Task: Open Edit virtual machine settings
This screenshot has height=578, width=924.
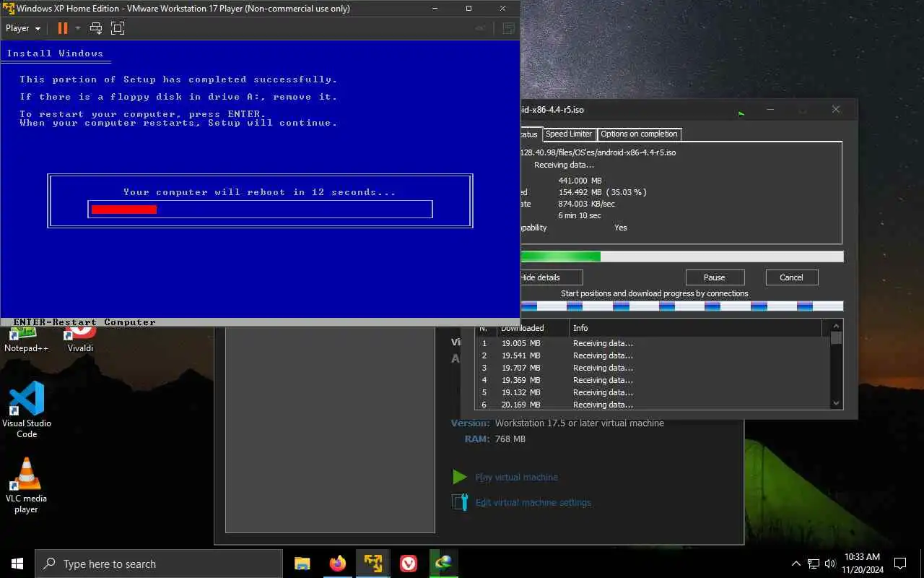Action: [533, 503]
